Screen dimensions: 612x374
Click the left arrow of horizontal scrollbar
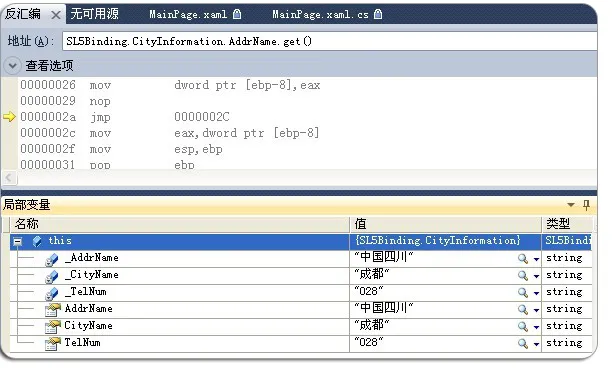click(x=9, y=178)
